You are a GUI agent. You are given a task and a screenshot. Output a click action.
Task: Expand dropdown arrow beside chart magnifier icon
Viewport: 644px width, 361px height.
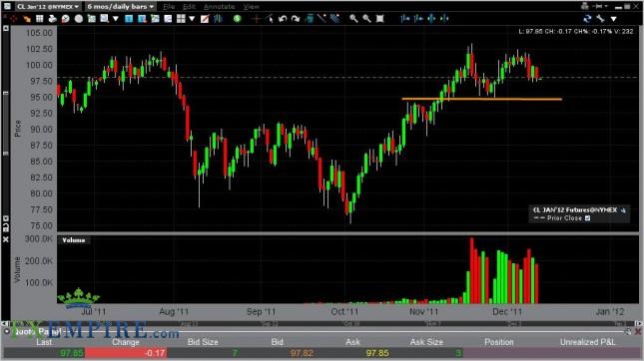click(x=116, y=19)
